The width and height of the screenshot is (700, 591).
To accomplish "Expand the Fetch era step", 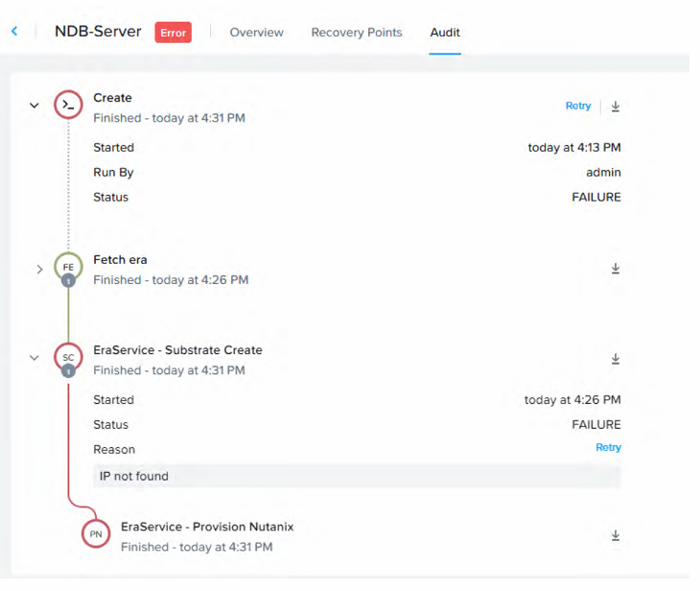I will 39,269.
